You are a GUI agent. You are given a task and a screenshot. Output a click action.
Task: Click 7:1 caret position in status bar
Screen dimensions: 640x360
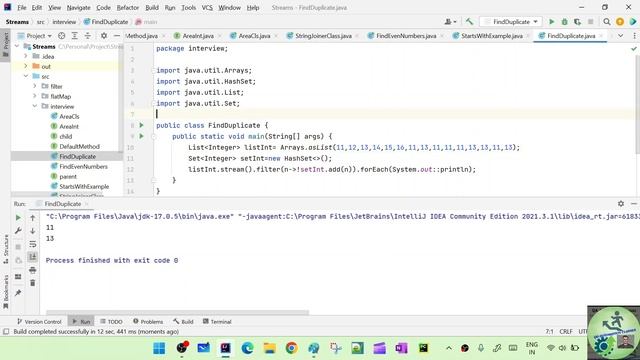(549, 331)
